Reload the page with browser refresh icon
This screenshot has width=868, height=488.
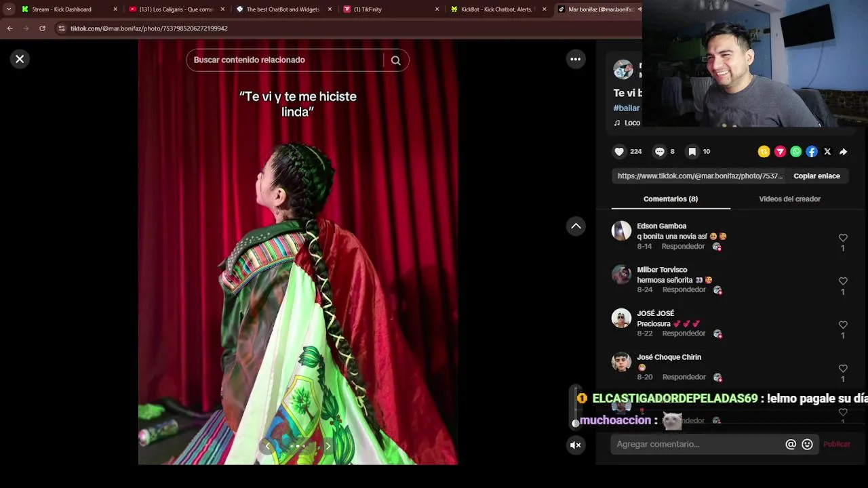click(x=42, y=28)
